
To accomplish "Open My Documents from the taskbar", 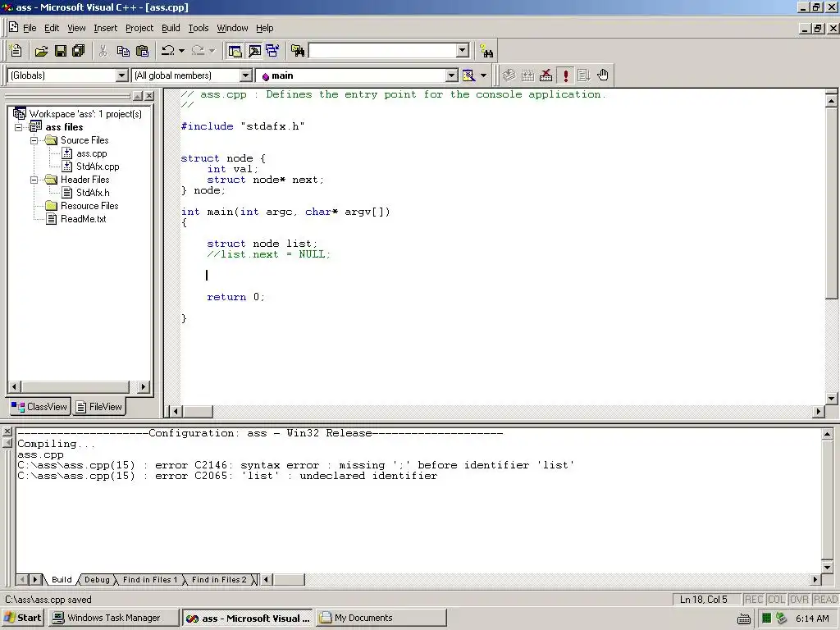I will click(381, 618).
